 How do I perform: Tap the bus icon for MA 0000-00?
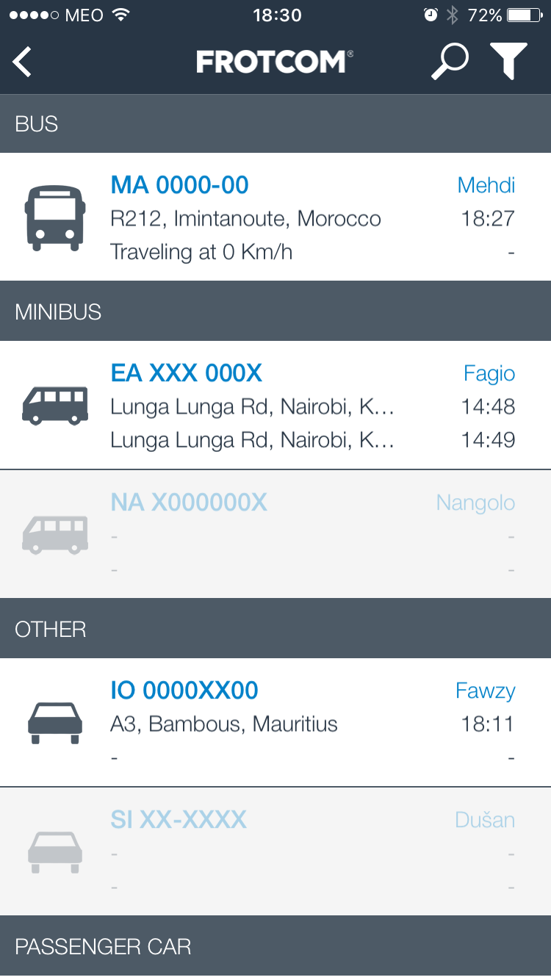pos(55,218)
